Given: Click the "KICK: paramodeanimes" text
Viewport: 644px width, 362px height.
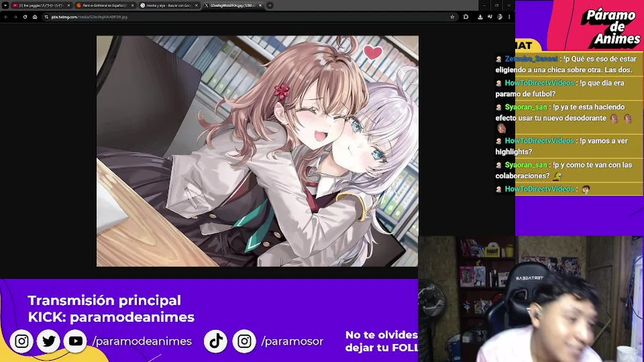Looking at the screenshot, I should pos(111,317).
